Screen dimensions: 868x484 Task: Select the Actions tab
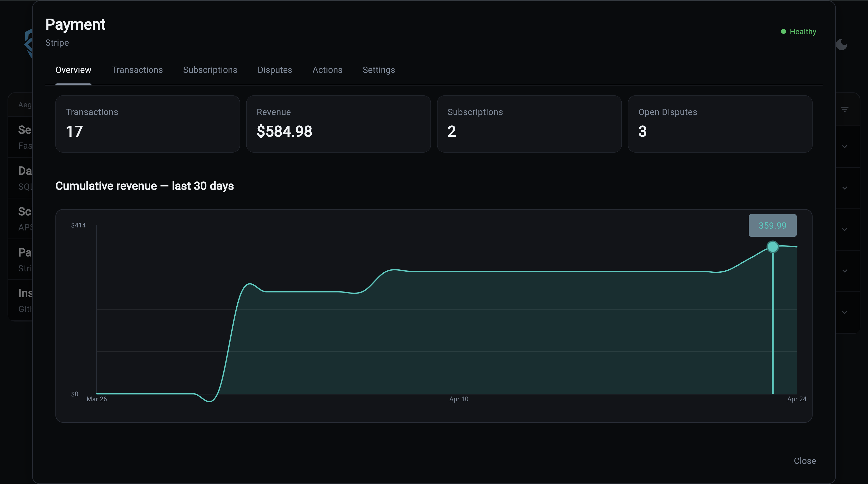[327, 70]
